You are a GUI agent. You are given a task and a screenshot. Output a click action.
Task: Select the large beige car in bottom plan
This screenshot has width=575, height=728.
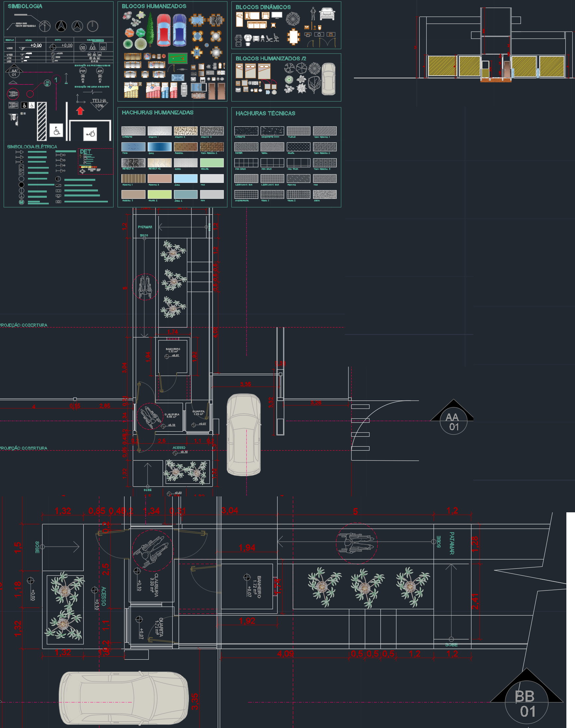[123, 698]
